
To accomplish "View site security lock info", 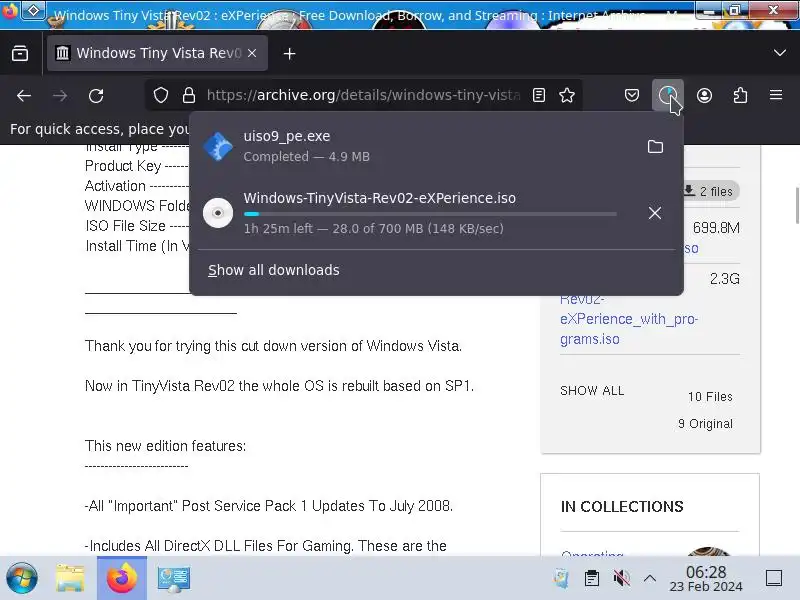I will [189, 95].
